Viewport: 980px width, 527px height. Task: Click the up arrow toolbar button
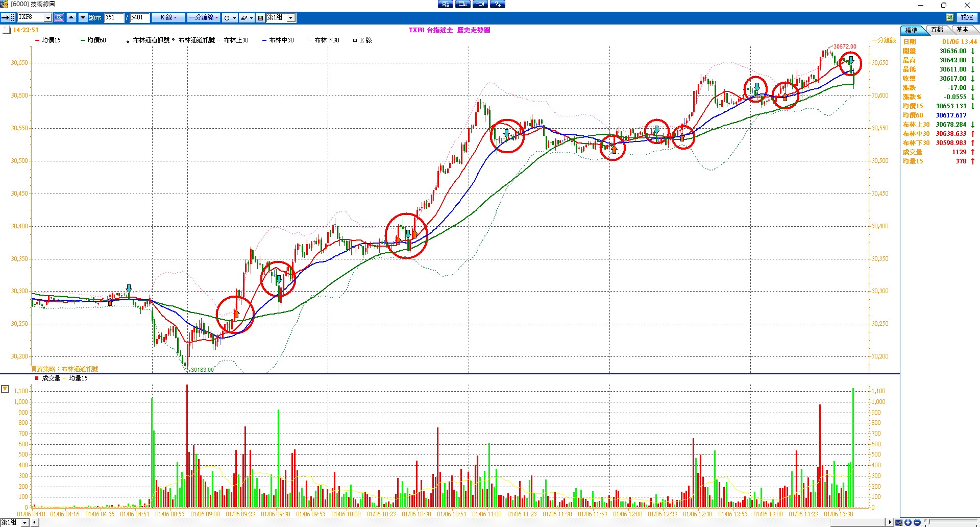pos(71,18)
